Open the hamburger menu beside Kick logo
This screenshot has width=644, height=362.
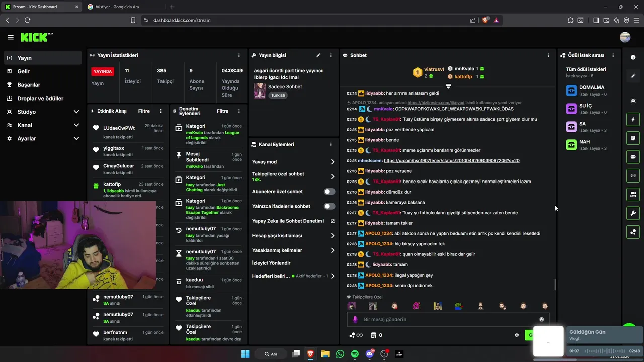click(x=11, y=37)
